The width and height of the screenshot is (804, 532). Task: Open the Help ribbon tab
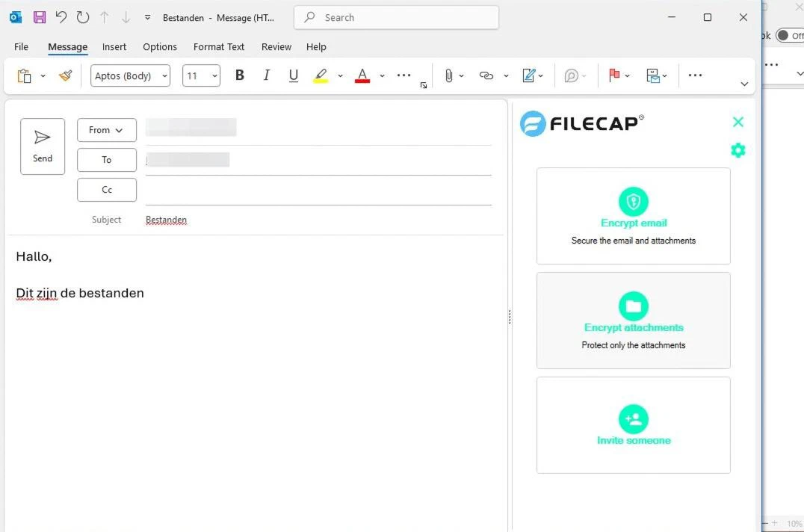pos(316,46)
